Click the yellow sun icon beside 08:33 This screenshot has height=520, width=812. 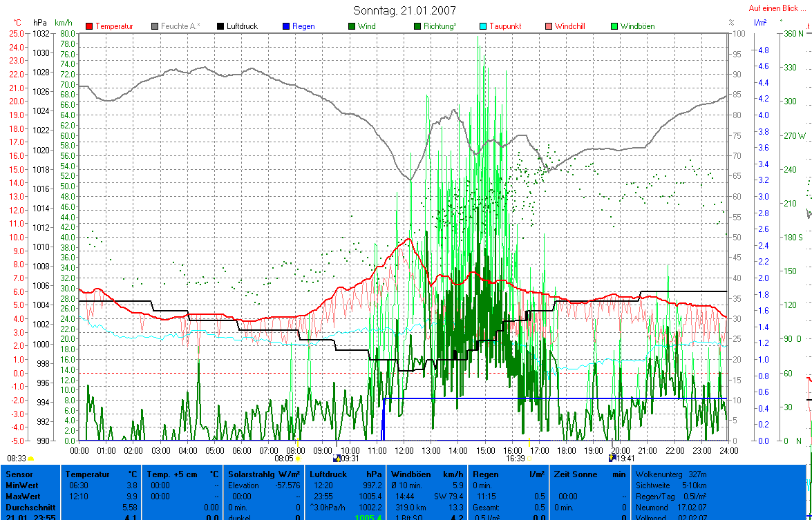31,458
